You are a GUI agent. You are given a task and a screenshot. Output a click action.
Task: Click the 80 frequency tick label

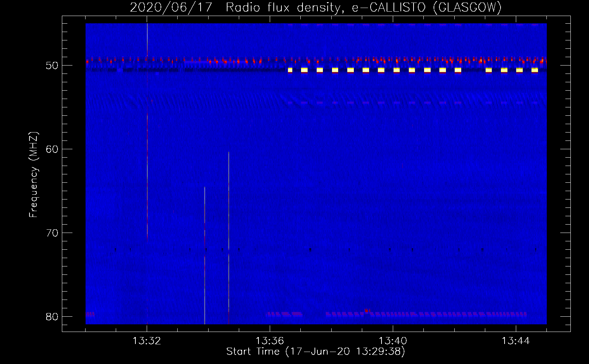click(52, 317)
